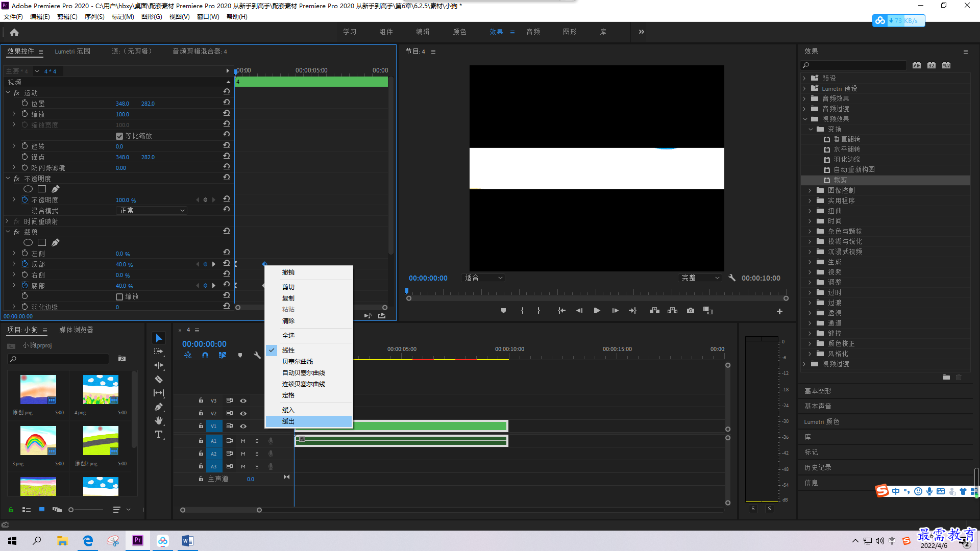Open the 适合 zoom level dropdown
Screen dimensions: 980x551
482,278
